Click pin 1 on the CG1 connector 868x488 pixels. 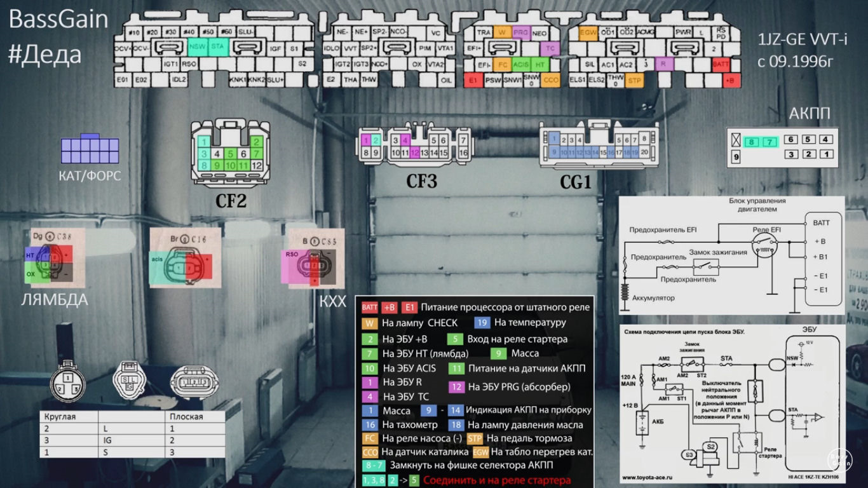pyautogui.click(x=554, y=139)
